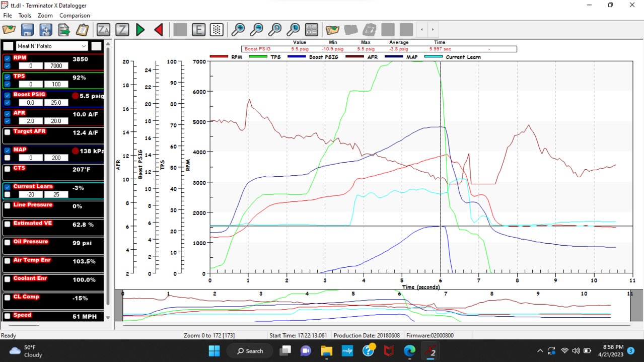Enable the CTS channel checkbox
This screenshot has height=362, width=644.
(x=8, y=169)
